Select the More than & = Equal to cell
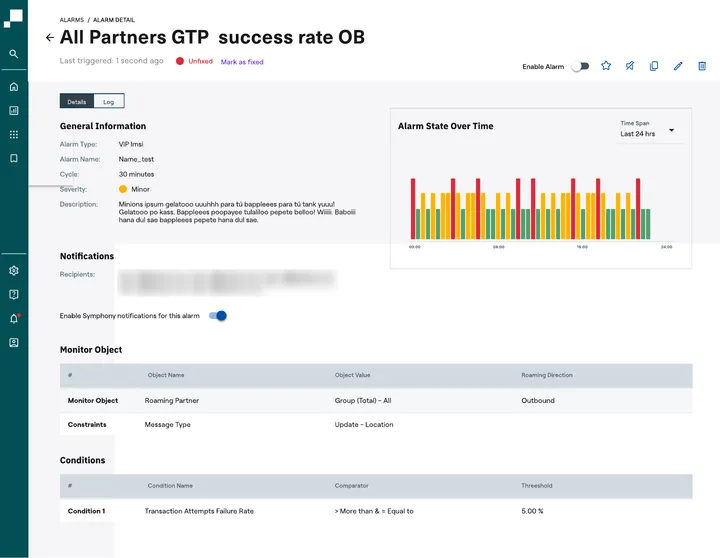This screenshot has width=720, height=558. pyautogui.click(x=374, y=511)
